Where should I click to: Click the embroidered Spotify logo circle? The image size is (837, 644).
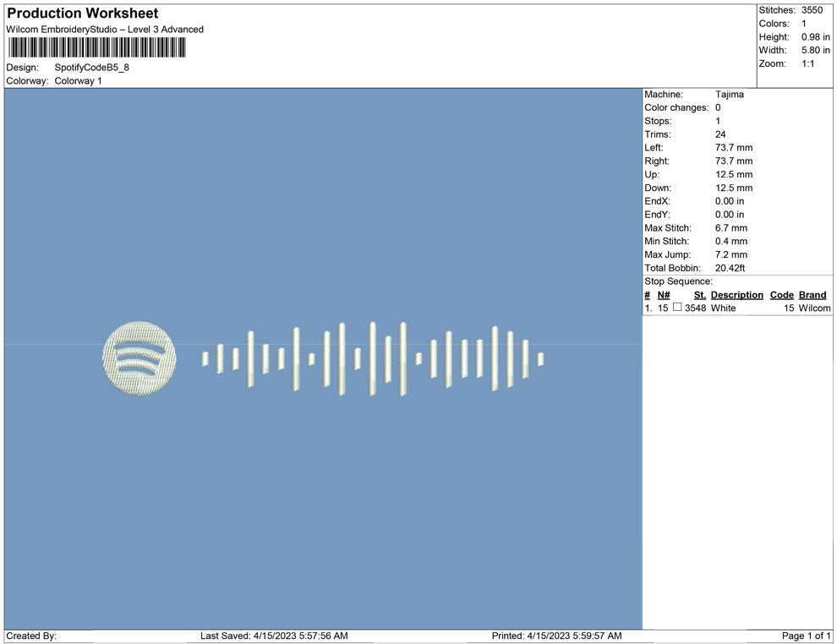tap(139, 358)
